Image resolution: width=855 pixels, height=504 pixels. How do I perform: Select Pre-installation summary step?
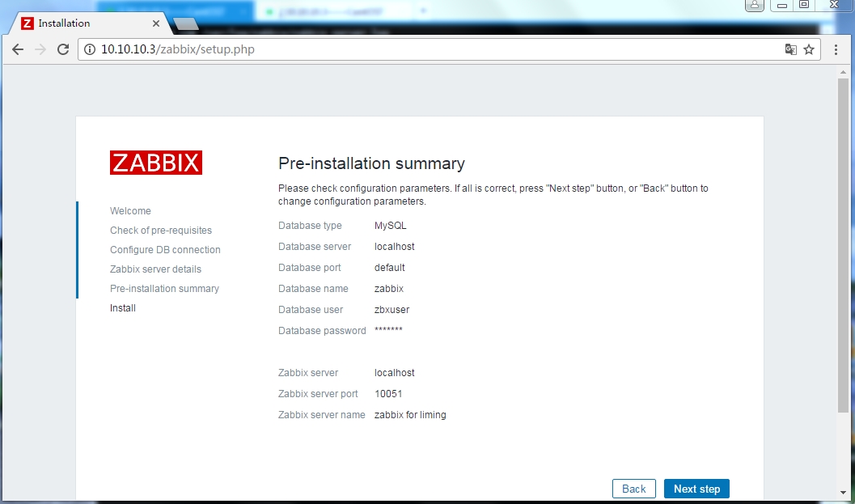pos(164,289)
